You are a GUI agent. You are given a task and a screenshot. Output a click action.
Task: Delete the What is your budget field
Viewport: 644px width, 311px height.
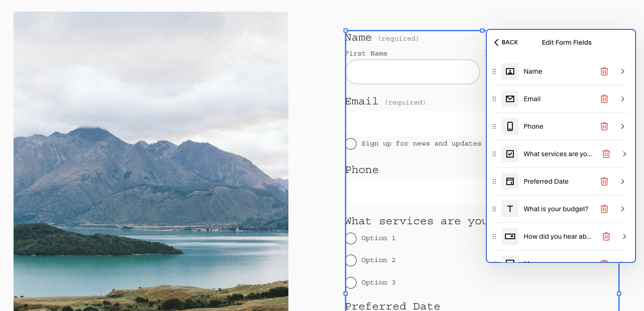604,209
